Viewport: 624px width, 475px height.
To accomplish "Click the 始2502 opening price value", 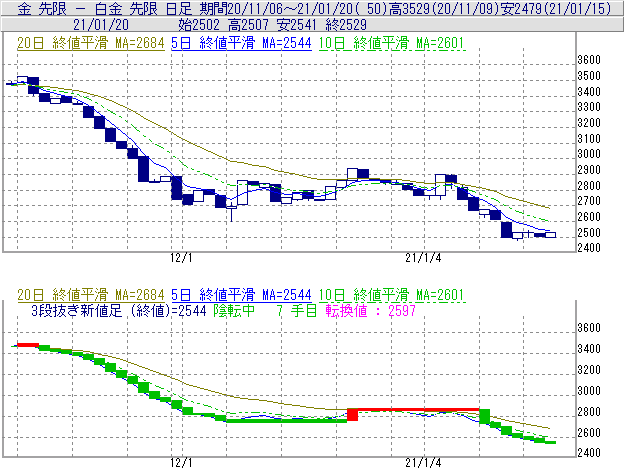I will pos(199,25).
